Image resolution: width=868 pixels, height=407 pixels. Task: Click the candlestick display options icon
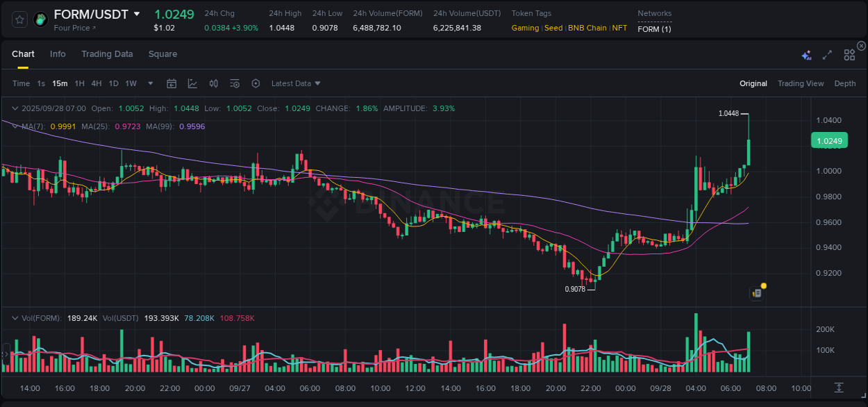pos(214,83)
